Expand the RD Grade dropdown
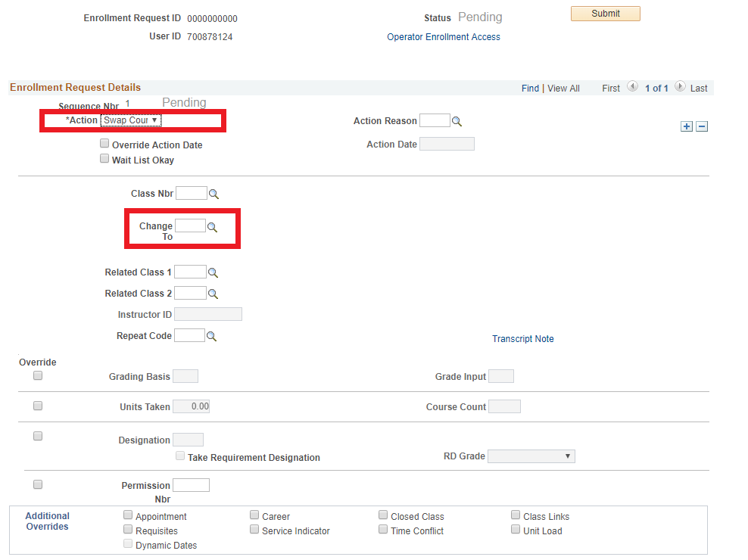This screenshot has width=748, height=560. coord(531,456)
